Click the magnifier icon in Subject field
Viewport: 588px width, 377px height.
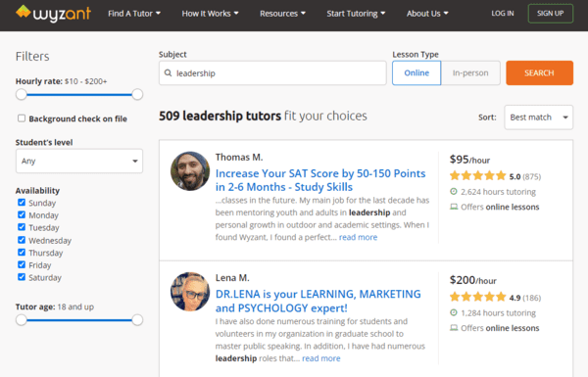point(168,72)
